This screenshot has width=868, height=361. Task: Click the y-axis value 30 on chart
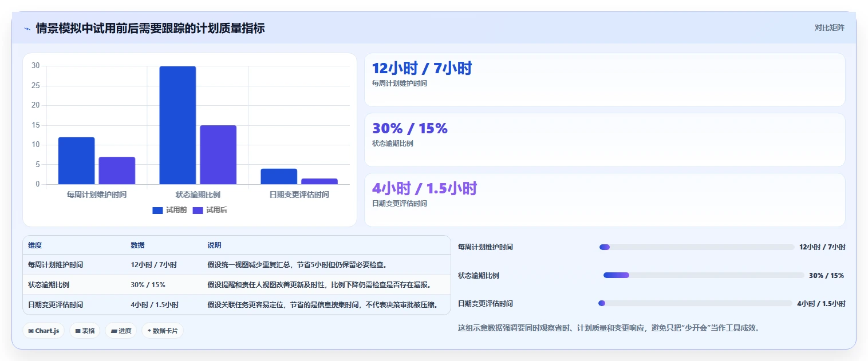[x=35, y=66]
